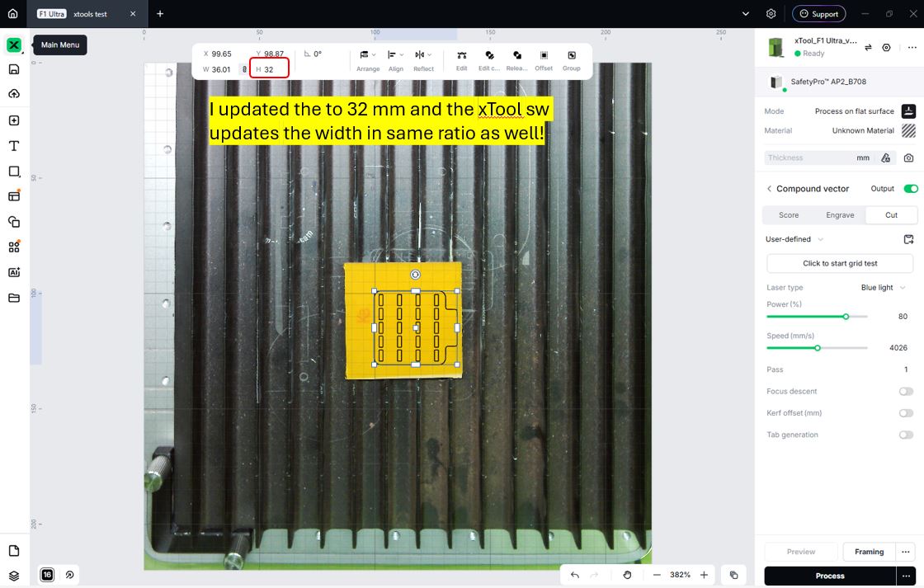Open Process button's more options ellipsis
This screenshot has height=588, width=924.
907,576
